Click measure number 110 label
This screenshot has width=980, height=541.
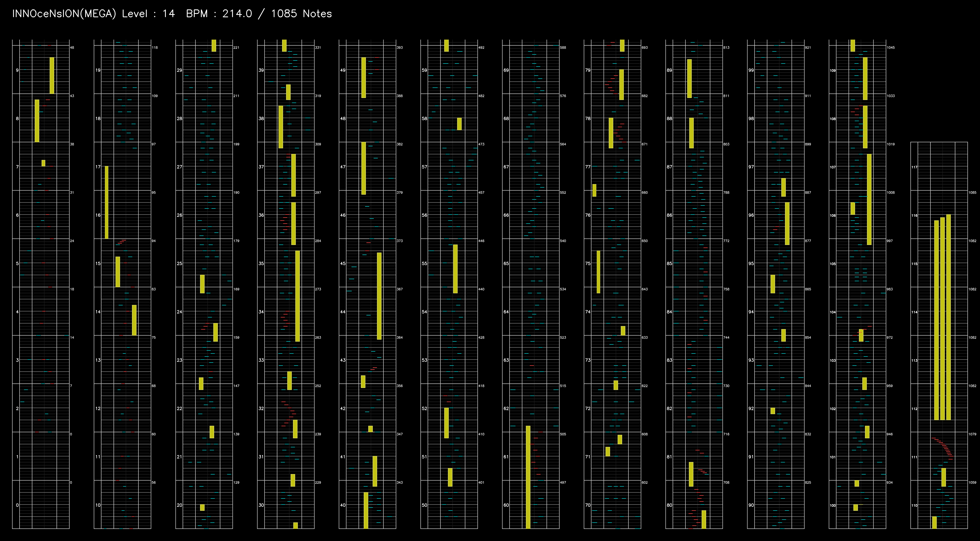coord(915,506)
